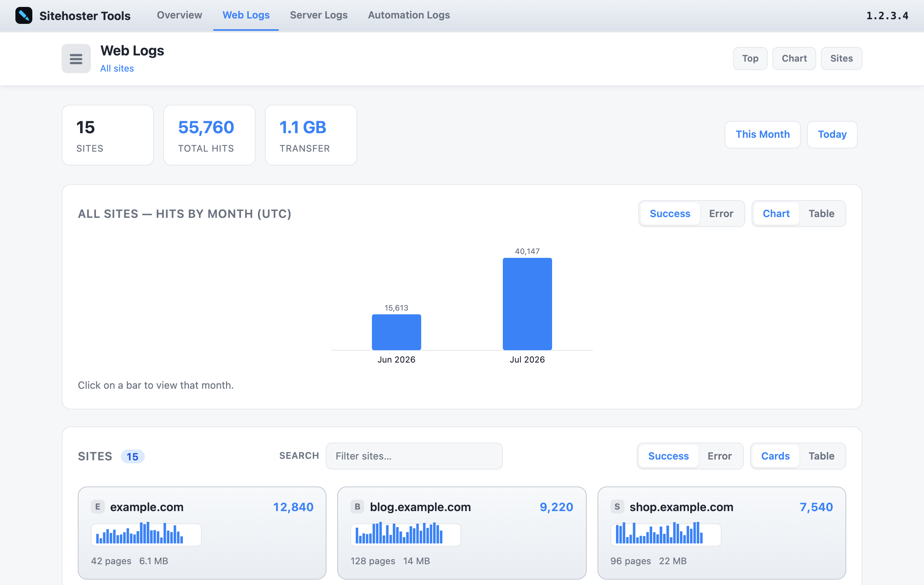The height and width of the screenshot is (585, 924).
Task: Toggle Error in hits by month panel
Action: tap(721, 214)
